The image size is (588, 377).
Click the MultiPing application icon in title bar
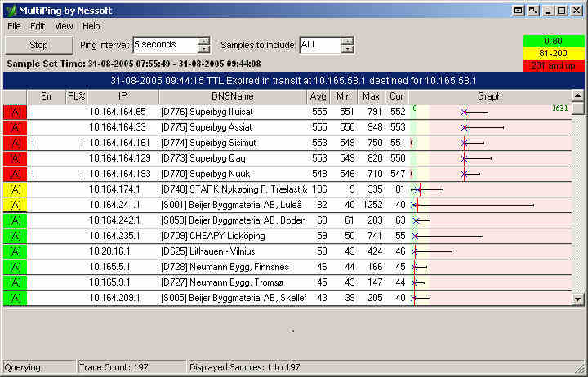[11, 11]
